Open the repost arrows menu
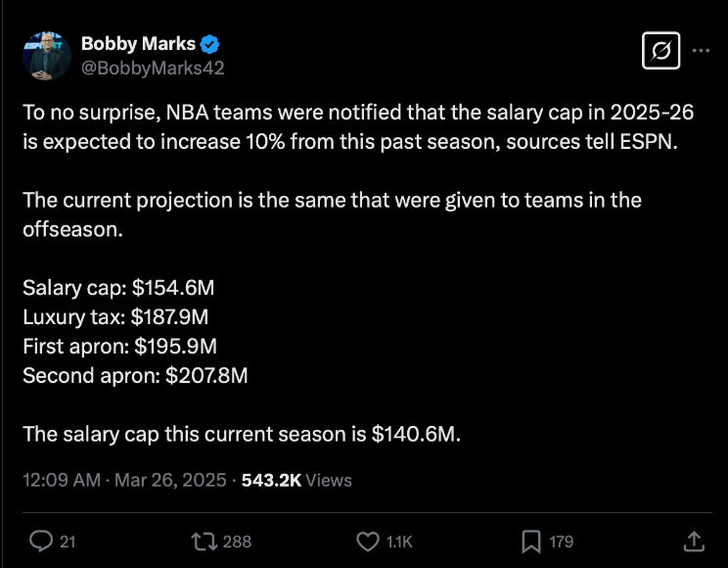Image resolution: width=728 pixels, height=568 pixels. click(x=205, y=541)
